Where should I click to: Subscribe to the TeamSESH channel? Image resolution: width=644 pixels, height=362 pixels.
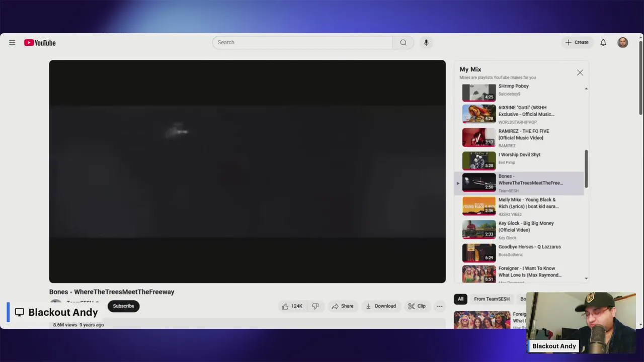(x=123, y=306)
